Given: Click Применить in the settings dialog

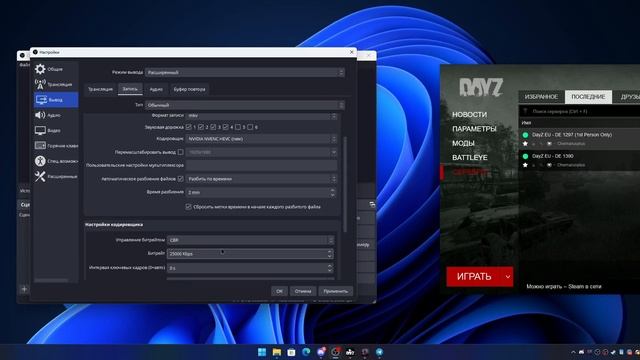Looking at the screenshot, I should point(336,291).
